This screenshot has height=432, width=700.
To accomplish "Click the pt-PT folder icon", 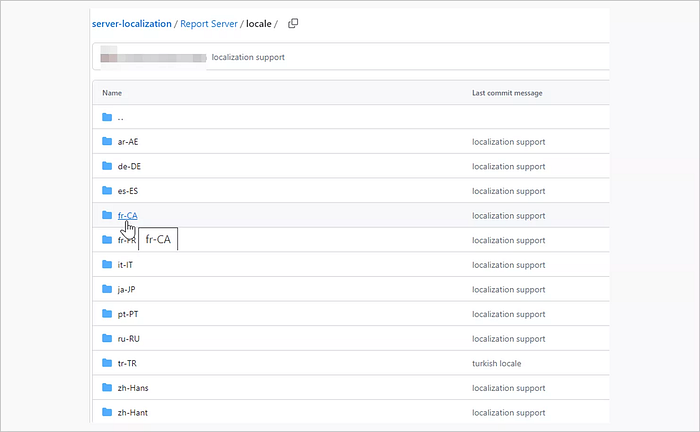I will point(107,313).
